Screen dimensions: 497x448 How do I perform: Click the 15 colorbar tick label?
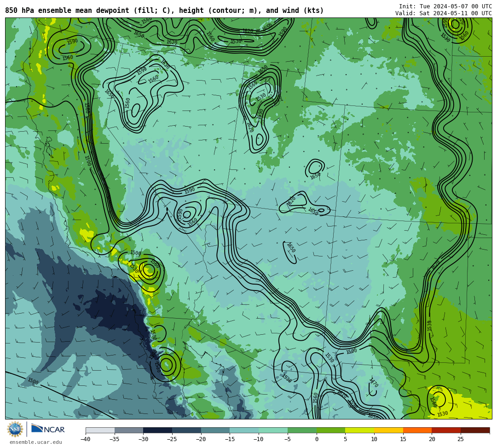click(403, 439)
